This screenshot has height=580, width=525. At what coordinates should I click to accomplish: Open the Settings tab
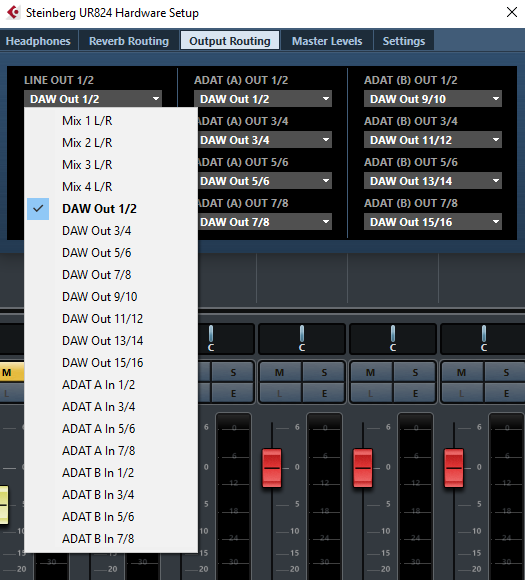tap(404, 41)
